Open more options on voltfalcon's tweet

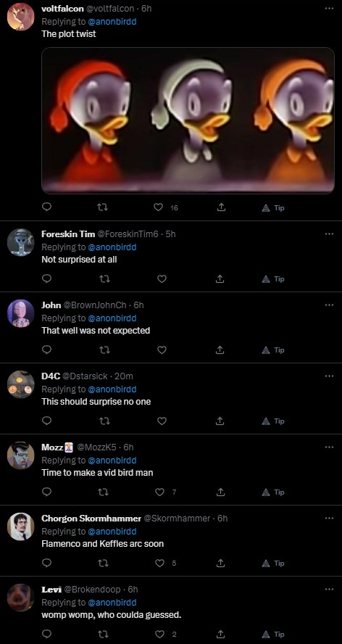click(329, 8)
